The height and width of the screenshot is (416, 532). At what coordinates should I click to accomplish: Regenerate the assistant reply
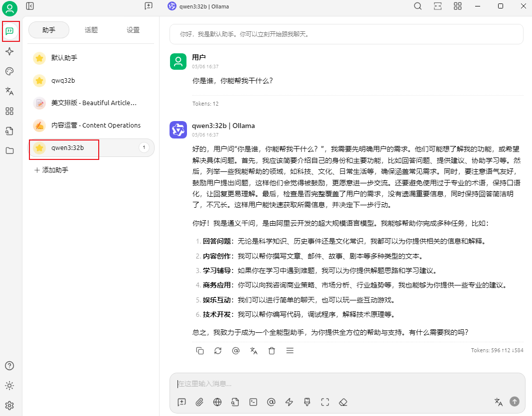point(218,351)
